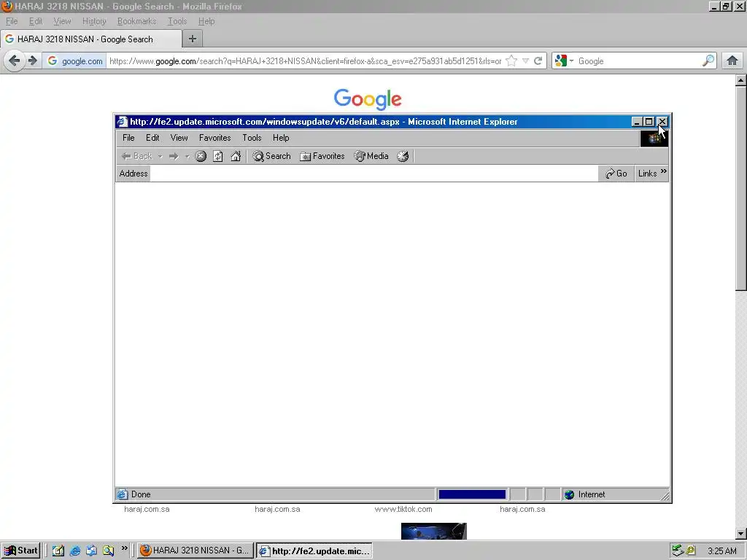Click the Firefox Forward arrow button

[32, 61]
